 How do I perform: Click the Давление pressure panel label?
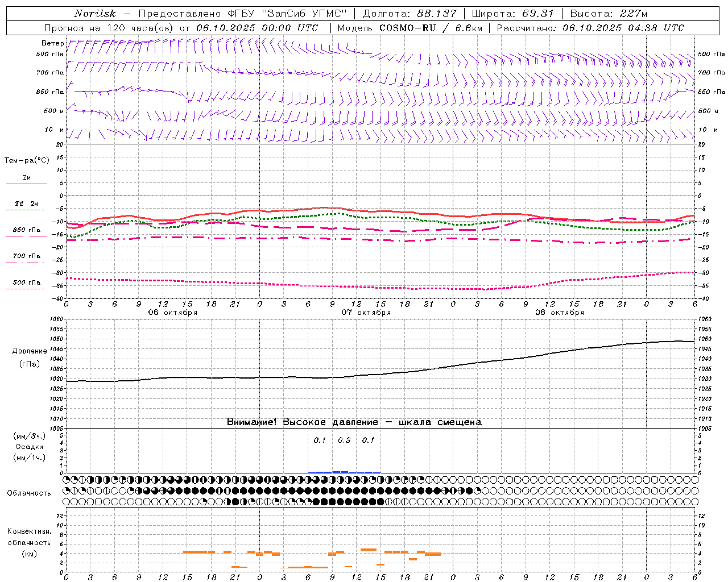[x=30, y=351]
